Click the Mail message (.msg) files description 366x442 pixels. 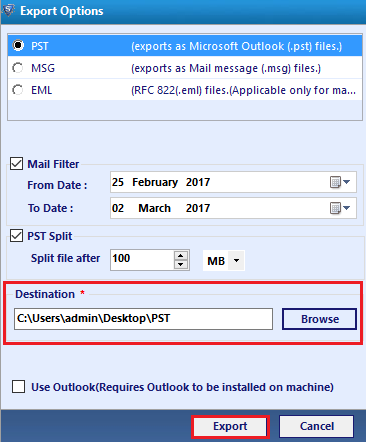click(x=226, y=68)
